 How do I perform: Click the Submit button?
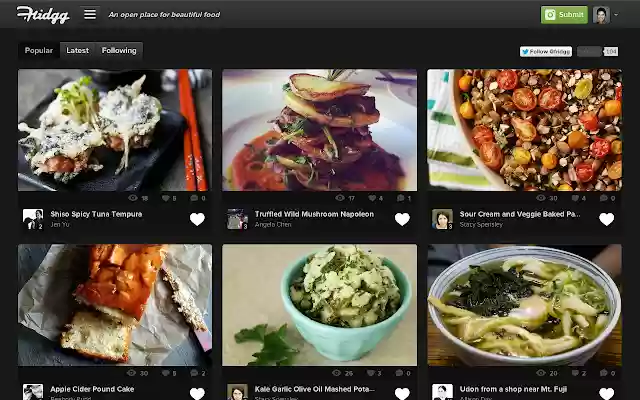pos(564,15)
